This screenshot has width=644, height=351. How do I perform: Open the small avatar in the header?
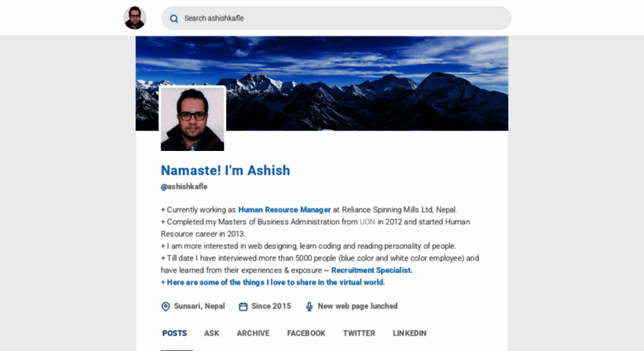pyautogui.click(x=135, y=17)
